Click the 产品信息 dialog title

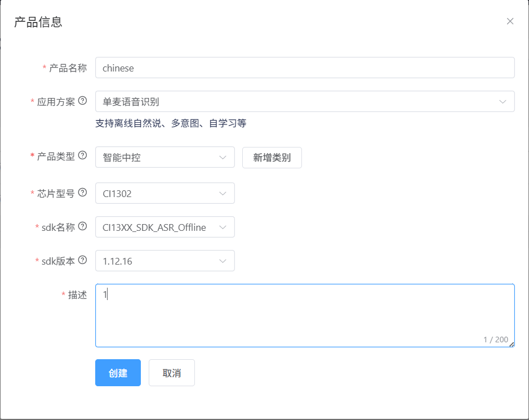point(38,23)
